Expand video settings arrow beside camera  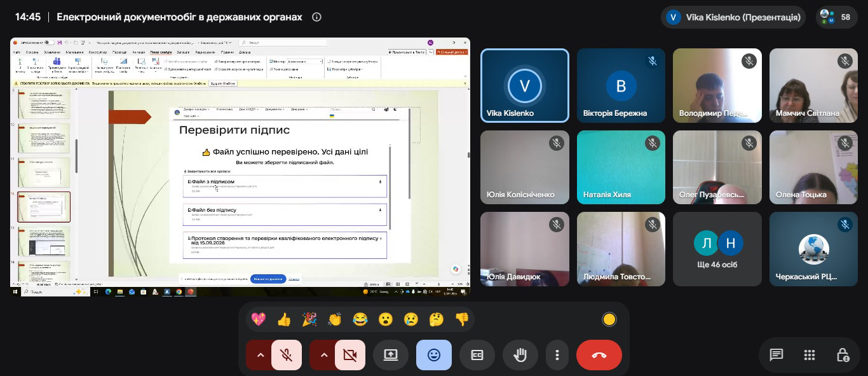coord(323,355)
